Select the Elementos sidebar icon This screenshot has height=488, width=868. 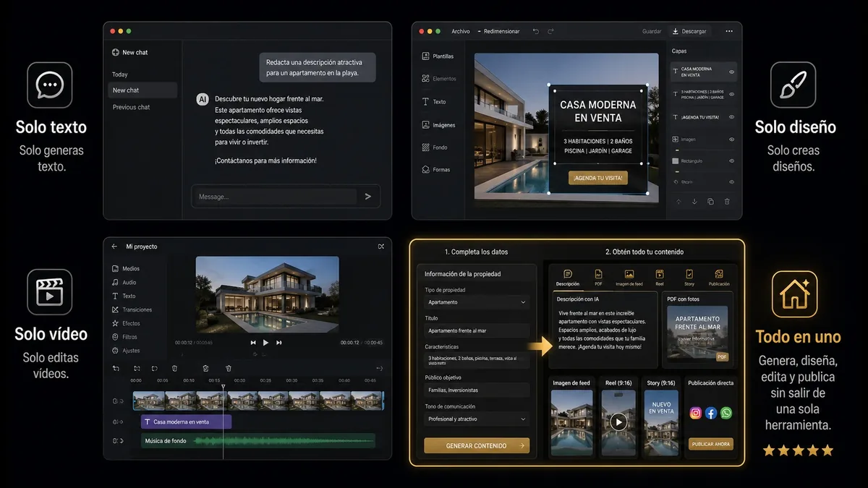pos(425,79)
